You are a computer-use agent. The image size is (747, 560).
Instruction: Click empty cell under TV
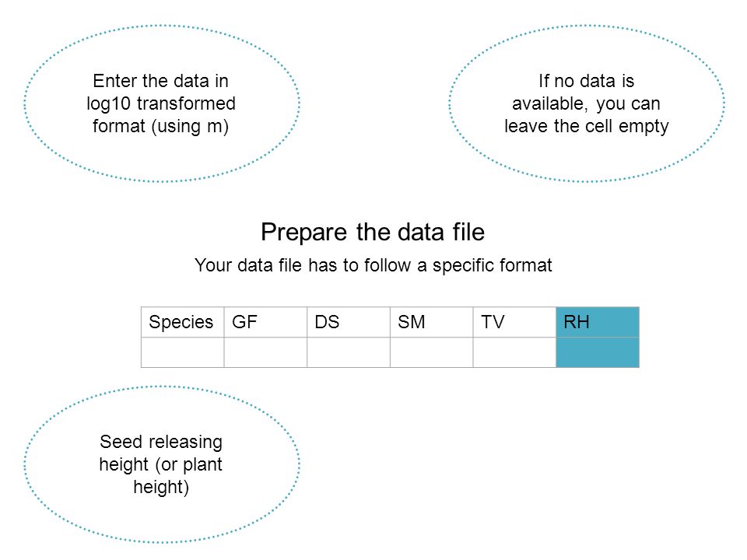(x=514, y=352)
